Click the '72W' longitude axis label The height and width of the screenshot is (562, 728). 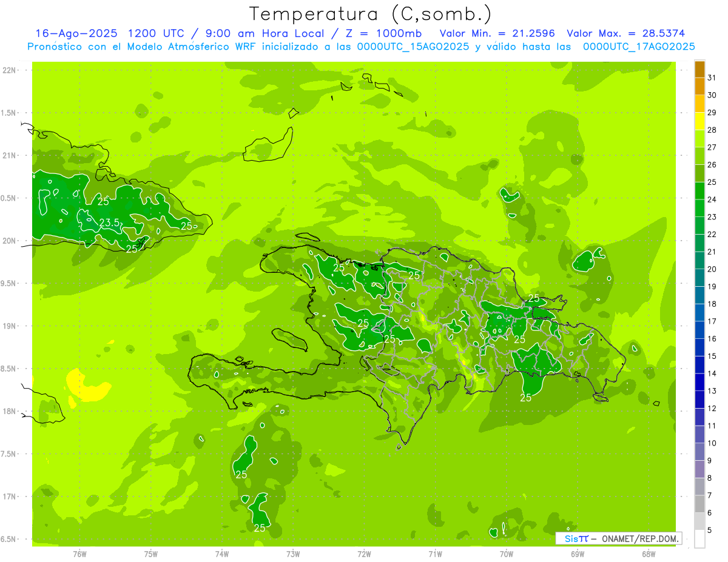pos(364,554)
